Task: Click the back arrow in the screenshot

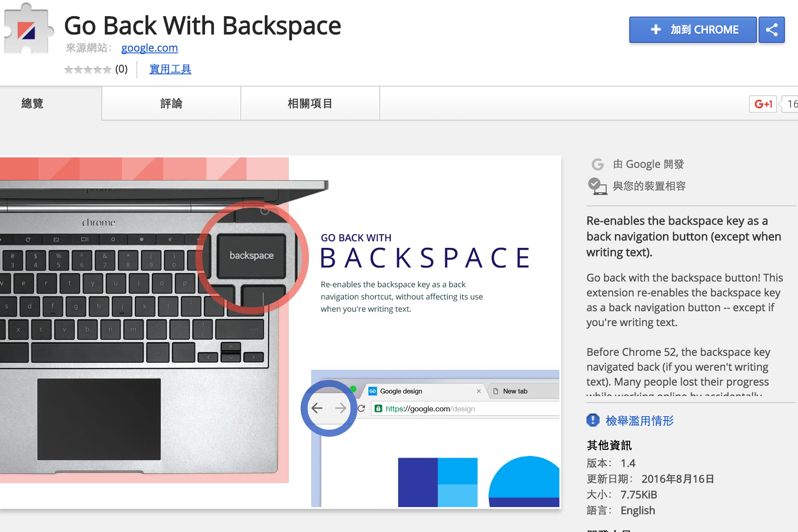Action: [x=317, y=408]
